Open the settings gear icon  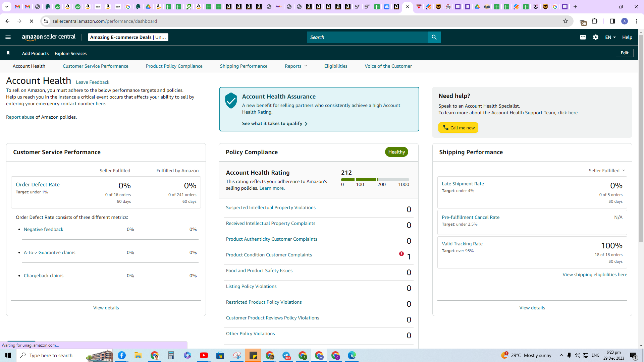click(x=596, y=37)
